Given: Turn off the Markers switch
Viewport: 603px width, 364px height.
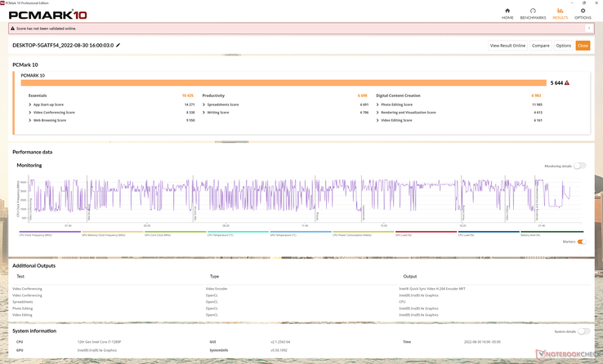Looking at the screenshot, I should coord(582,242).
